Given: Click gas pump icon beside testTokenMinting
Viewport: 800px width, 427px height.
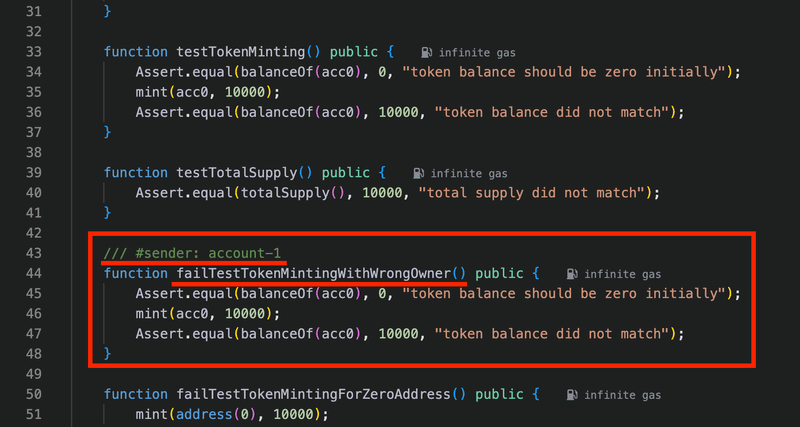Looking at the screenshot, I should (x=427, y=53).
